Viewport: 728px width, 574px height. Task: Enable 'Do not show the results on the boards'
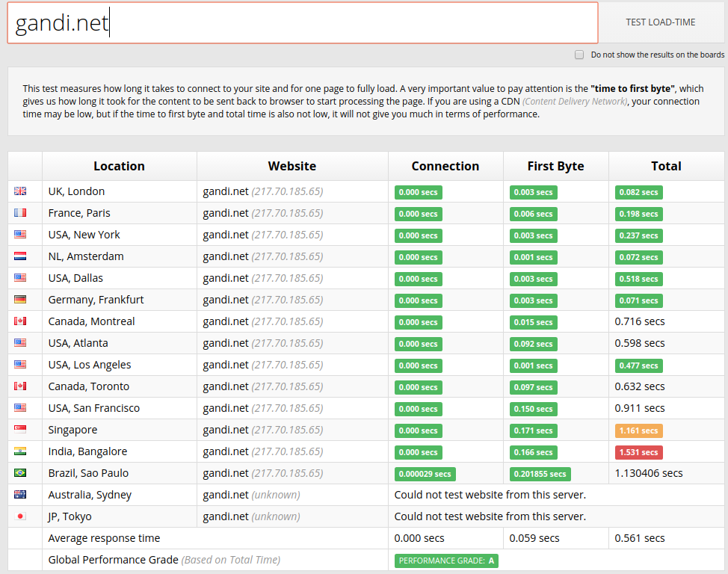click(579, 55)
